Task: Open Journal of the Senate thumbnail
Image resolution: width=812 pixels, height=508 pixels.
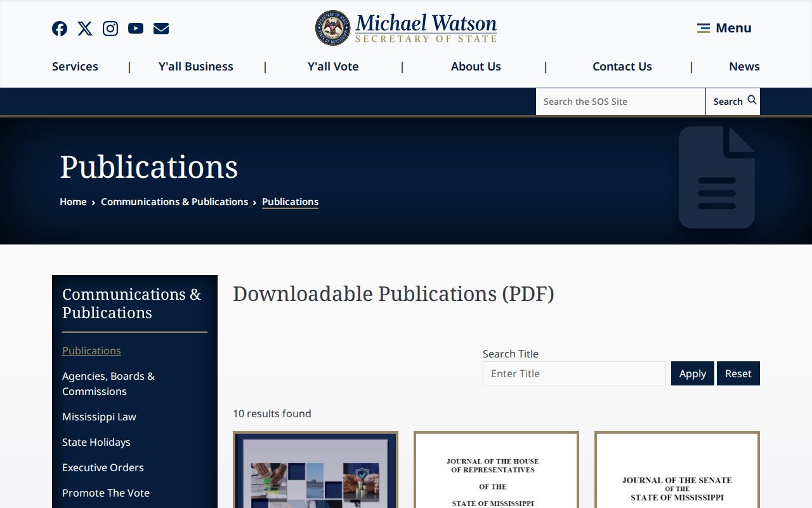Action: pos(677,470)
